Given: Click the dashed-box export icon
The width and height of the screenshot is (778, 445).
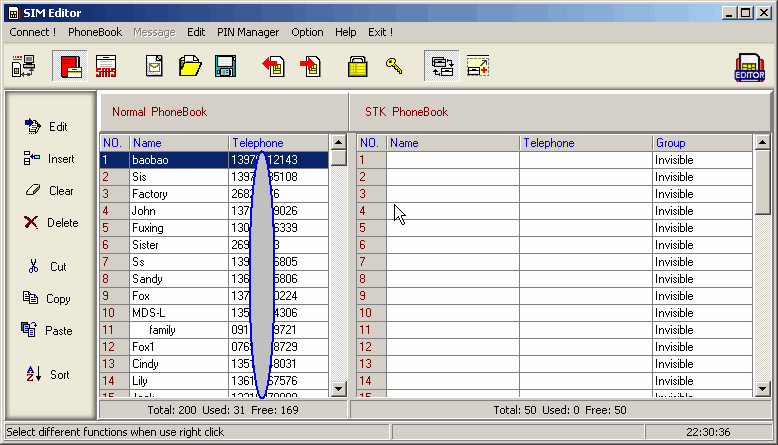Looking at the screenshot, I should [x=478, y=66].
